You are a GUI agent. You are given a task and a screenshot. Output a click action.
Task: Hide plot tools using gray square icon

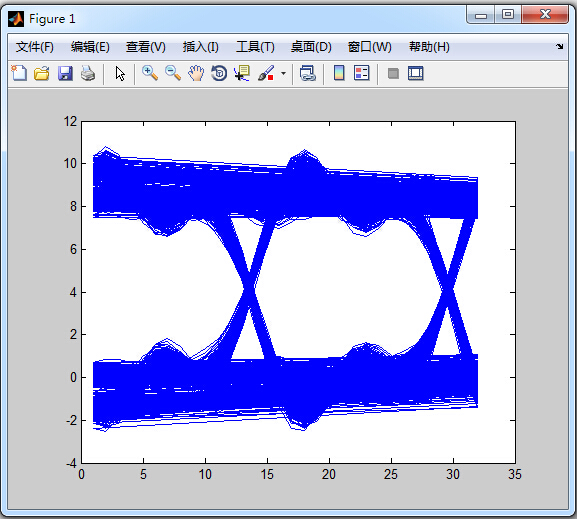point(393,73)
